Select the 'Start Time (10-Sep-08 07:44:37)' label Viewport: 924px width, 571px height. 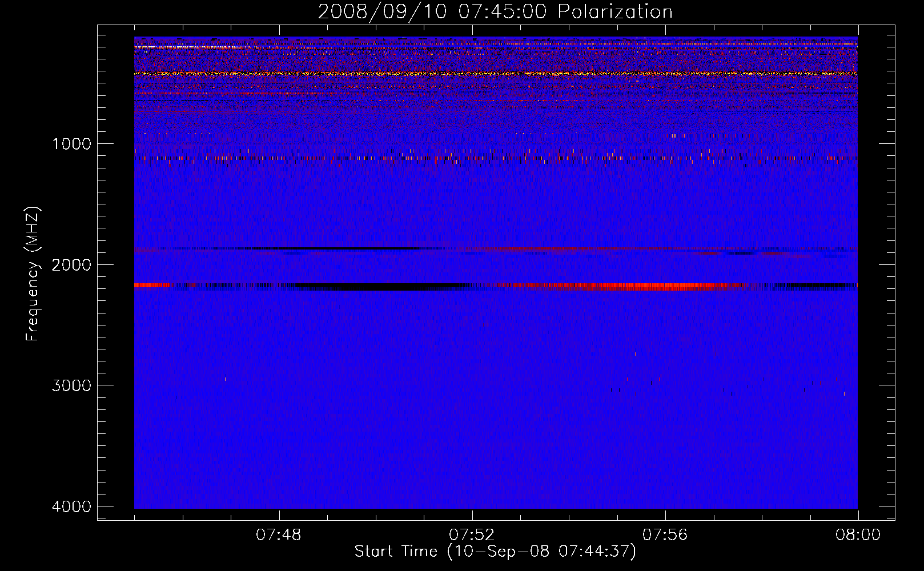pos(495,552)
